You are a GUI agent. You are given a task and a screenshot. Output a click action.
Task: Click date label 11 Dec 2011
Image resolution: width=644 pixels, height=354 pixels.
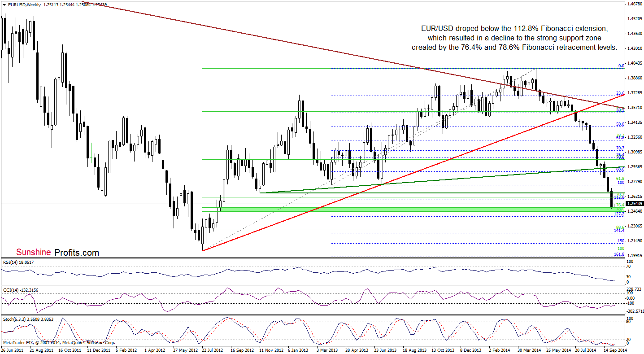(x=99, y=350)
